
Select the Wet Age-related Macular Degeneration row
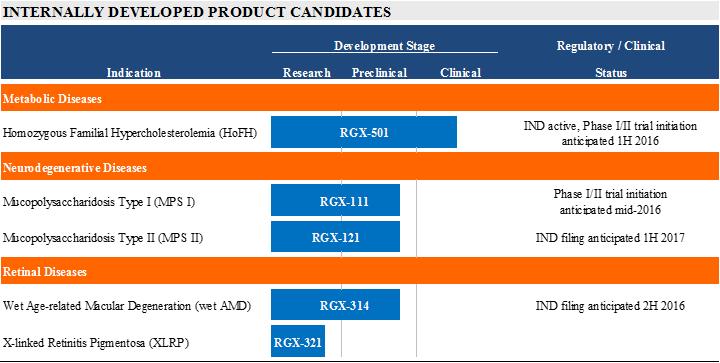[x=360, y=305]
